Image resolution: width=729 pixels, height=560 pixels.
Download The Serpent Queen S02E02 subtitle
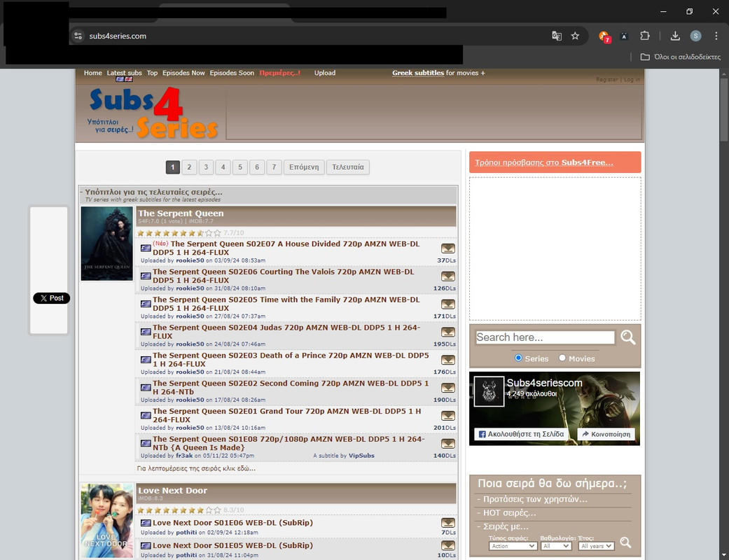pyautogui.click(x=447, y=388)
